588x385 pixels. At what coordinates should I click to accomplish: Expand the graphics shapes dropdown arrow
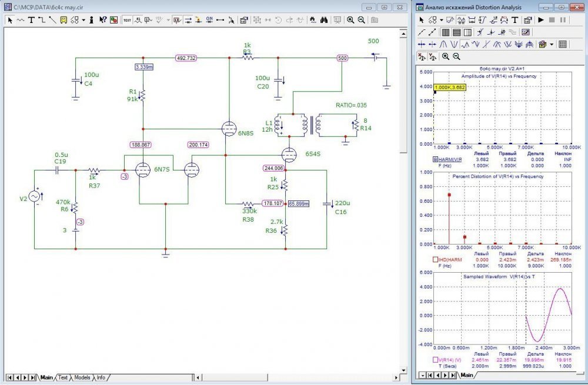click(83, 20)
